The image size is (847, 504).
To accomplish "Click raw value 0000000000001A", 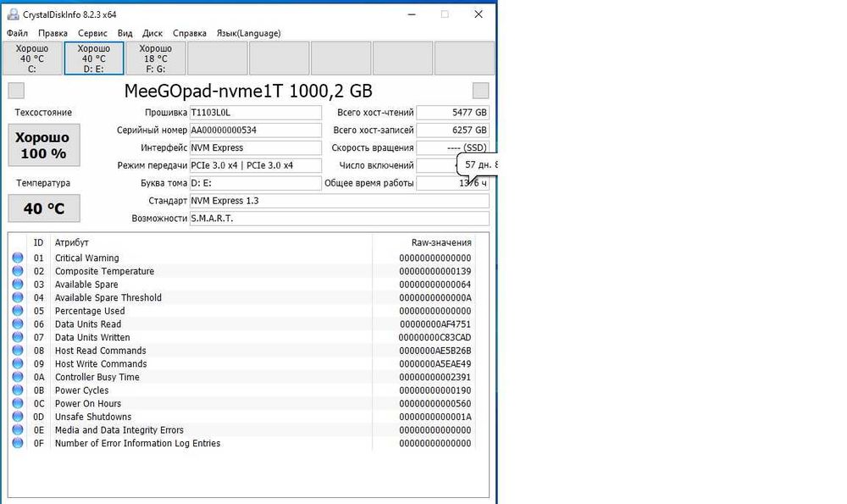I will pos(435,417).
